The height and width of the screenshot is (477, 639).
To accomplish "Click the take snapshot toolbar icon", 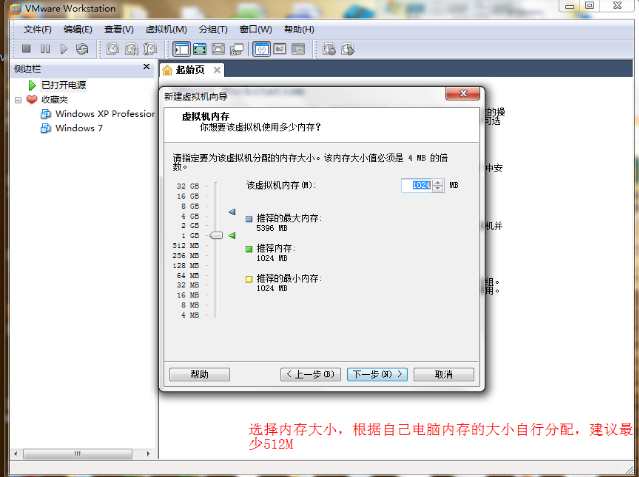I will (113, 48).
